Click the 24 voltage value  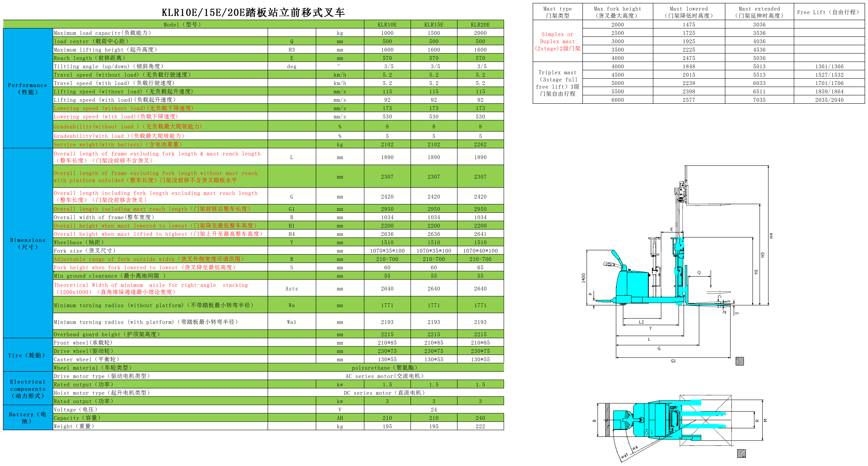(434, 409)
